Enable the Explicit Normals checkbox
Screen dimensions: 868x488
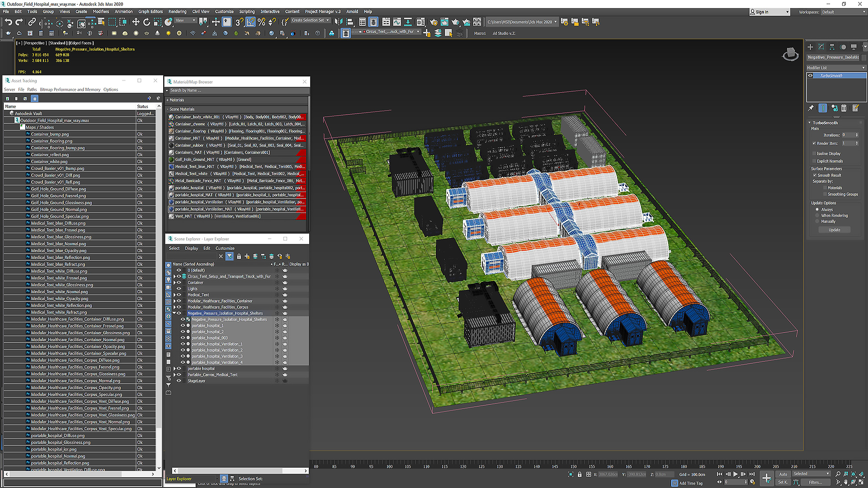click(x=814, y=161)
